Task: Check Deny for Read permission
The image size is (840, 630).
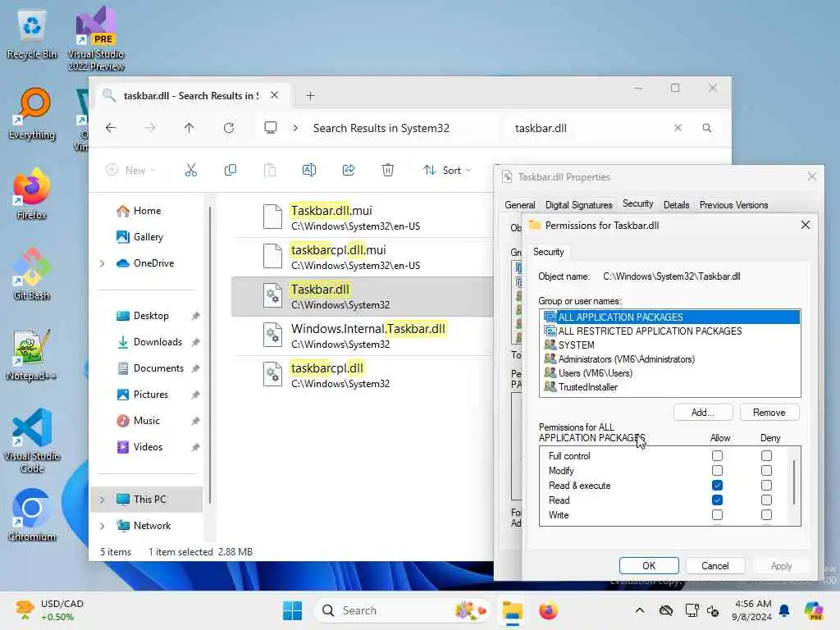Action: 767,500
